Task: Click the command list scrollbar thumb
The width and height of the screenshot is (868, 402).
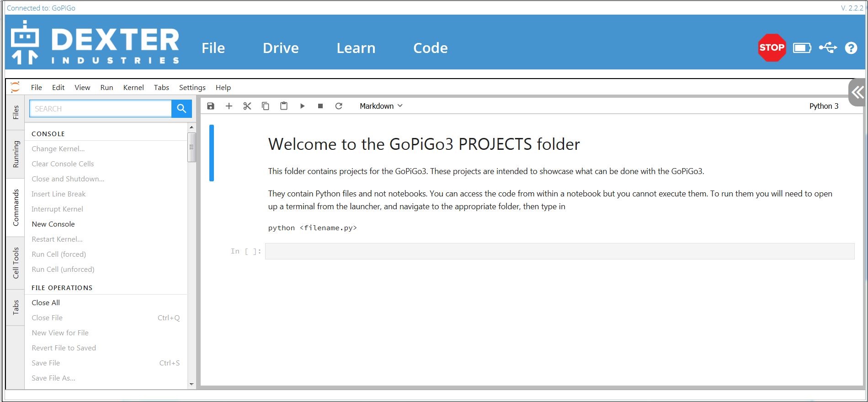Action: (192, 147)
